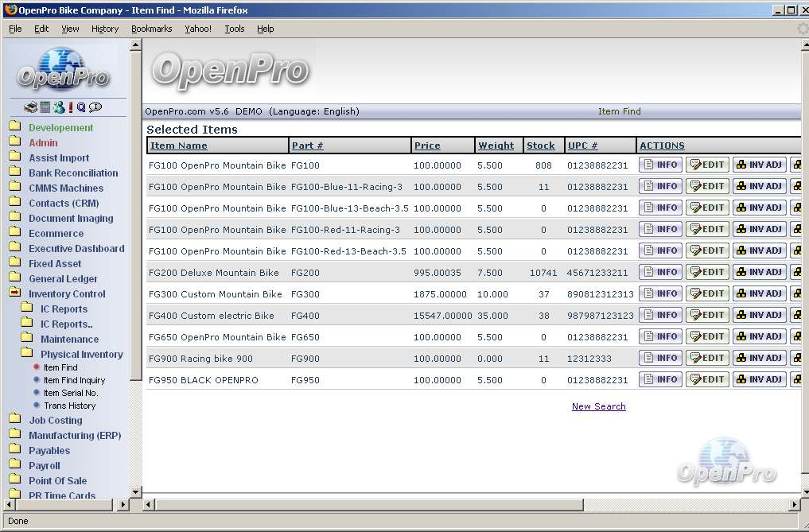Expand the General Ledger folder

click(x=15, y=278)
